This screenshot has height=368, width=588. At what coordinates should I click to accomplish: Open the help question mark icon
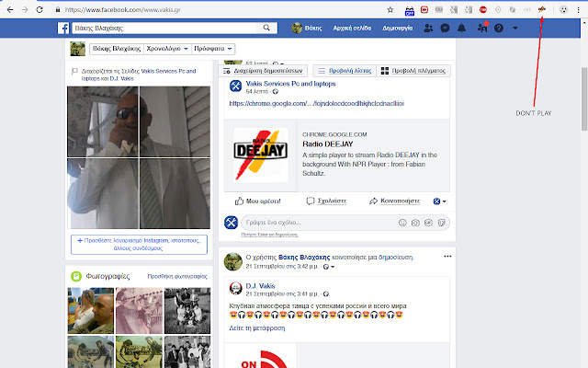click(x=499, y=28)
